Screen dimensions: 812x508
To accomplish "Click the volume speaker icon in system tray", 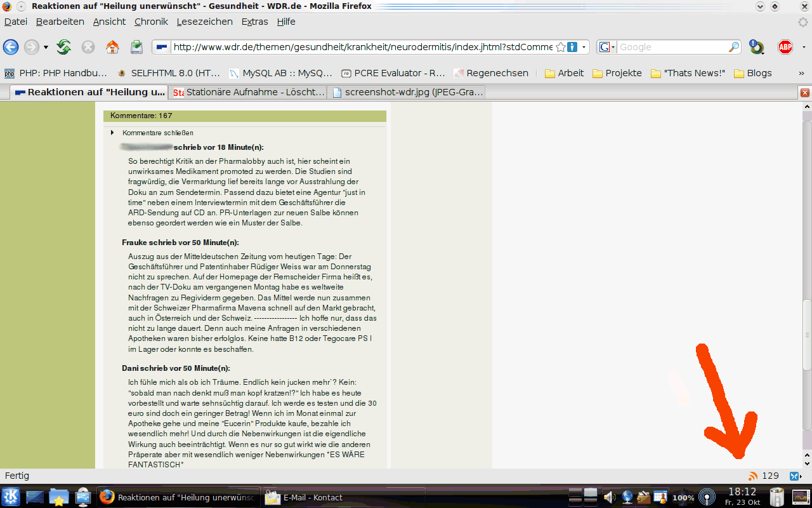I will [x=610, y=497].
